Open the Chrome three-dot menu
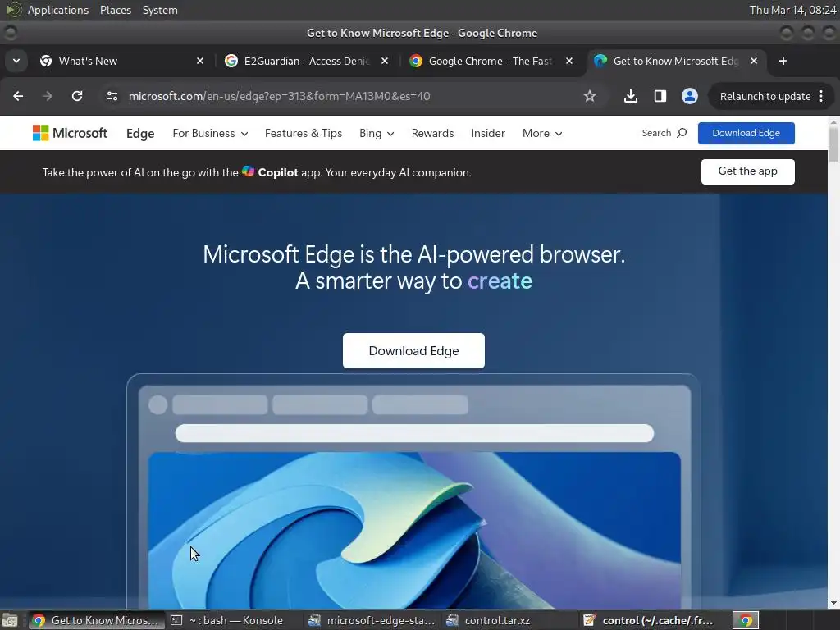The height and width of the screenshot is (630, 840). [821, 96]
